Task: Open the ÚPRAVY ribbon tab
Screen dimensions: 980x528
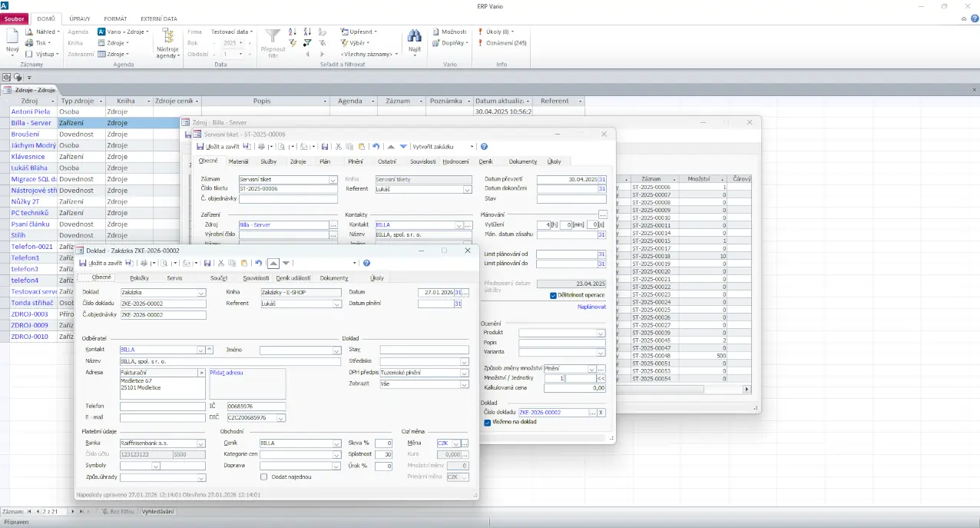Action: coord(79,18)
